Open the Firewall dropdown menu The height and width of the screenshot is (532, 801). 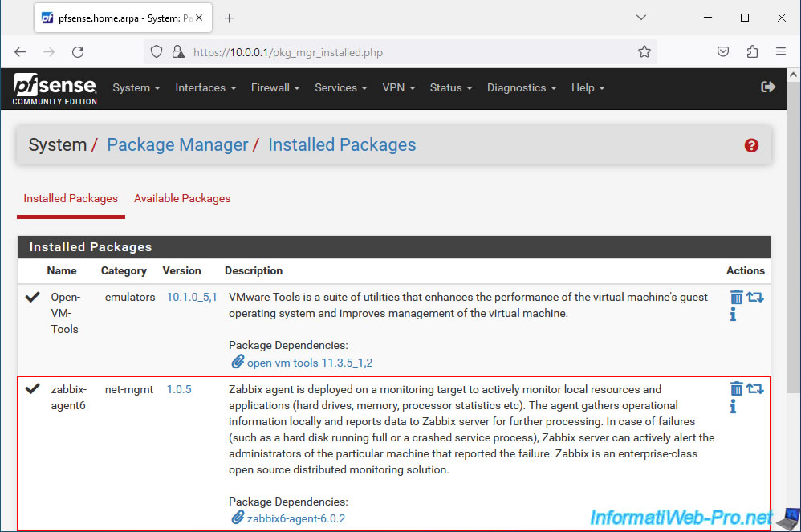[275, 87]
